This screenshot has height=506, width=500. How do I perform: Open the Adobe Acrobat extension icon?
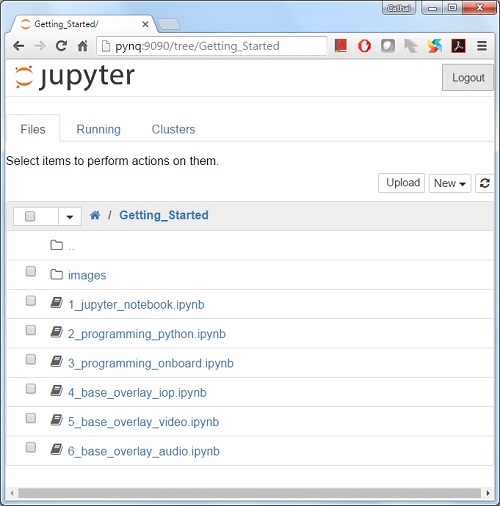[458, 46]
